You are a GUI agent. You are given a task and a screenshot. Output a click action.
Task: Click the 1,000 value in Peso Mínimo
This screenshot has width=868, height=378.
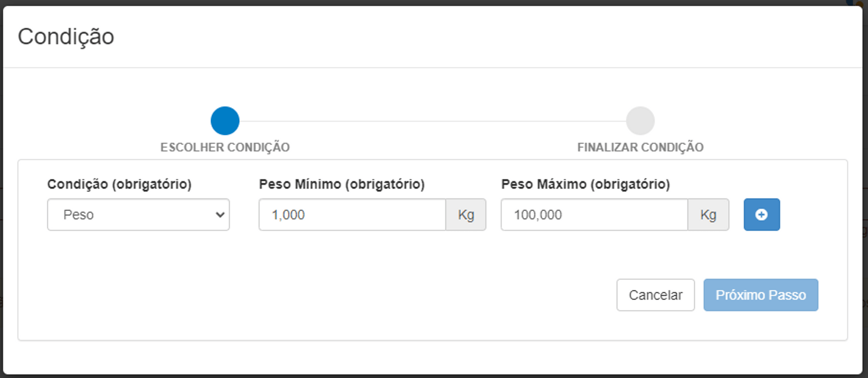pos(288,215)
